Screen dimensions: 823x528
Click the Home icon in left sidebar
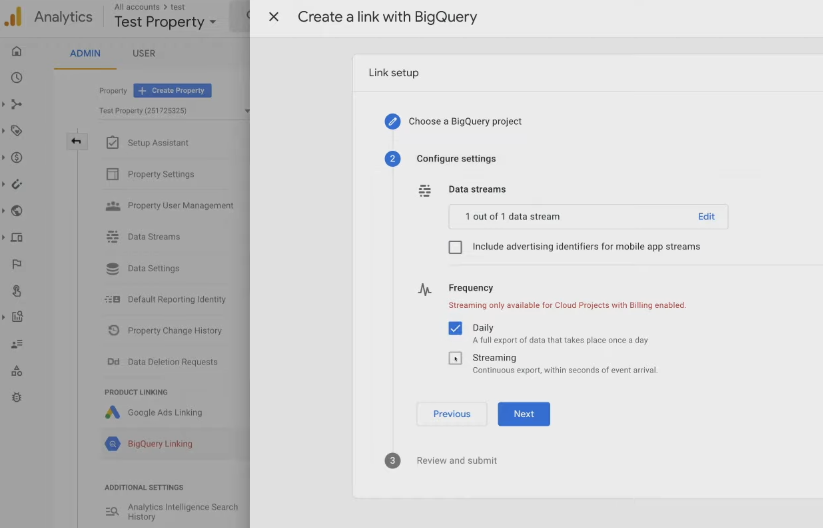[x=16, y=52]
